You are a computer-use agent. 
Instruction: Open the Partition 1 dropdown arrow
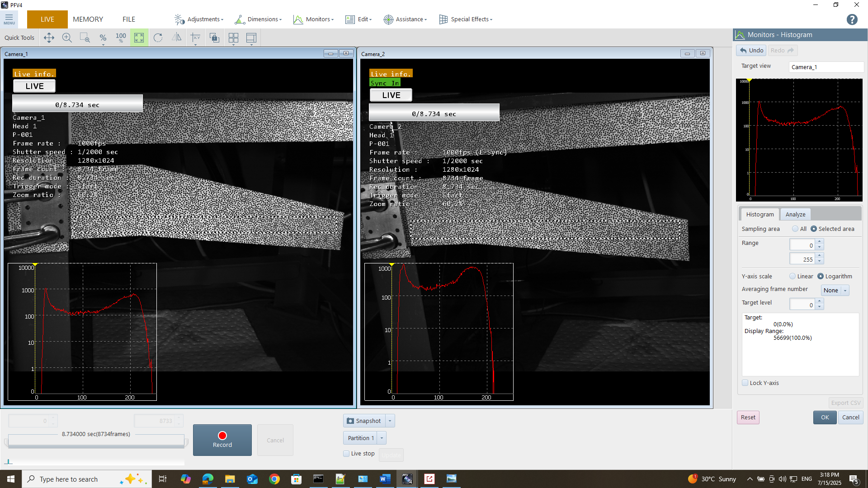pos(382,437)
